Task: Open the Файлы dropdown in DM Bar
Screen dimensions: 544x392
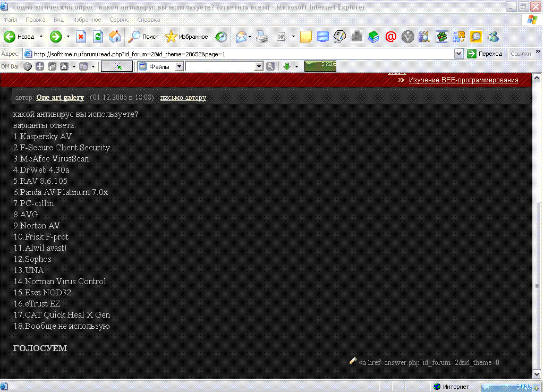Action: pyautogui.click(x=179, y=66)
